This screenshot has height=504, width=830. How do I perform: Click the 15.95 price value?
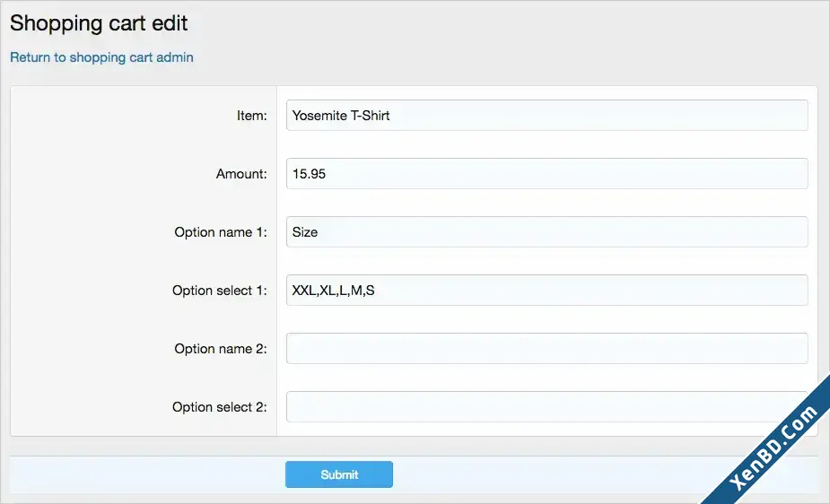click(310, 173)
